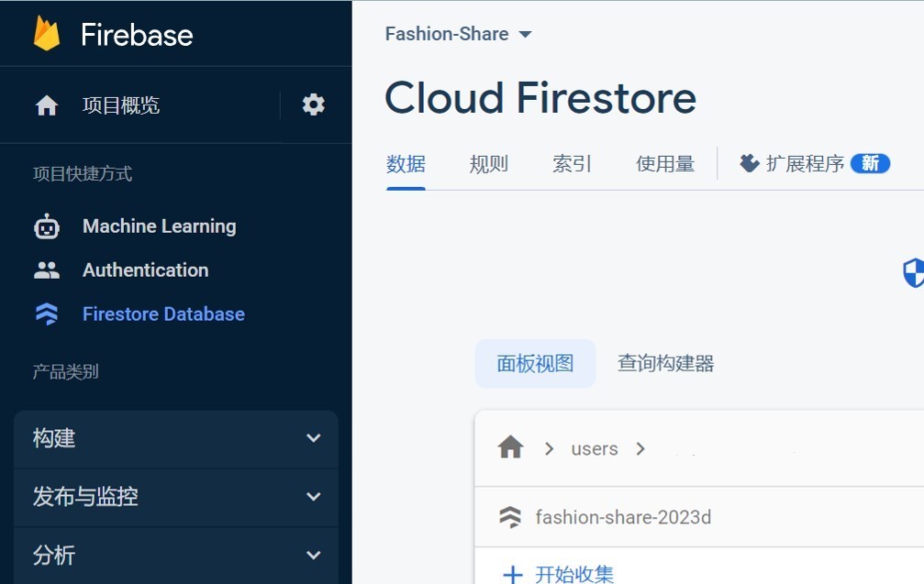Click the home icon in the breadcrumb path
Screen dimensions: 924x584
click(x=510, y=448)
